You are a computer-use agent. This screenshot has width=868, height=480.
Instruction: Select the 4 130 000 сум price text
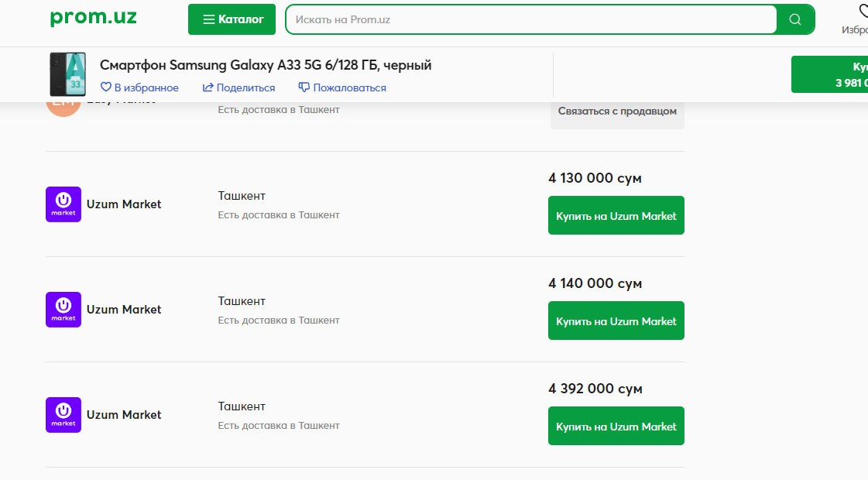point(595,178)
